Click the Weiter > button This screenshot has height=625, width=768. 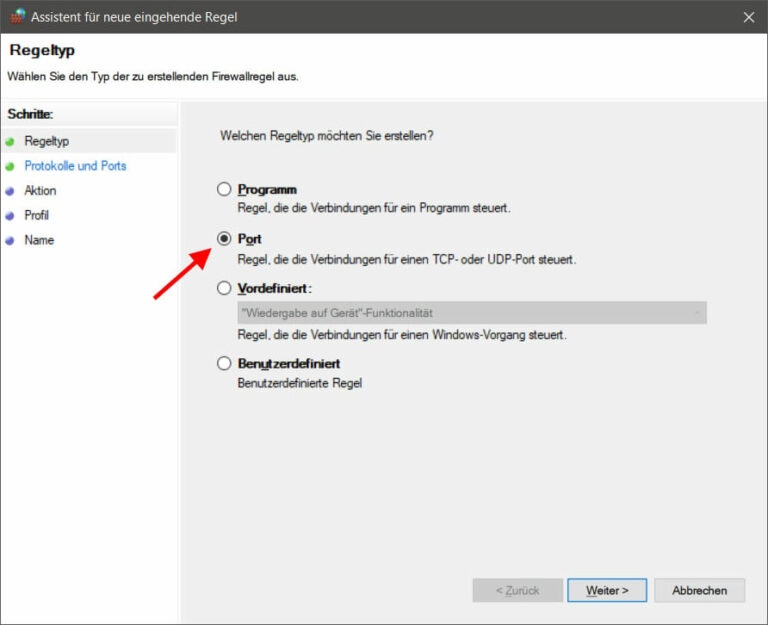click(607, 590)
